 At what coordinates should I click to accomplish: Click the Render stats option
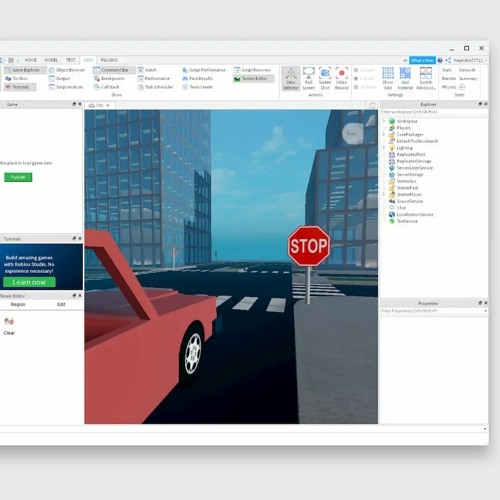click(x=449, y=78)
